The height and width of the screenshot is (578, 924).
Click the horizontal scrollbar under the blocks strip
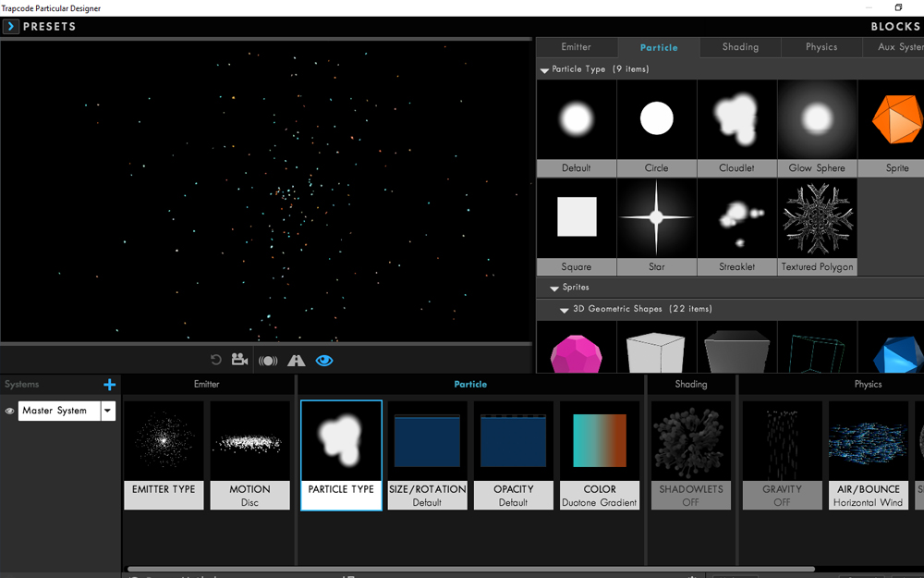pyautogui.click(x=471, y=569)
